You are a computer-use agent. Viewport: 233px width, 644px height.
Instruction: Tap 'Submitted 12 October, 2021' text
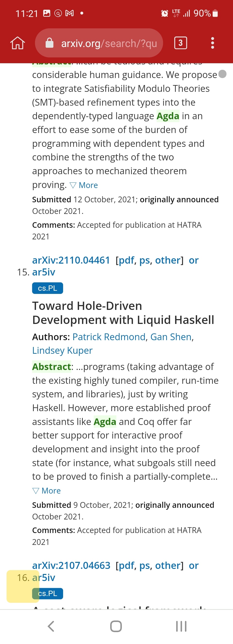click(85, 199)
